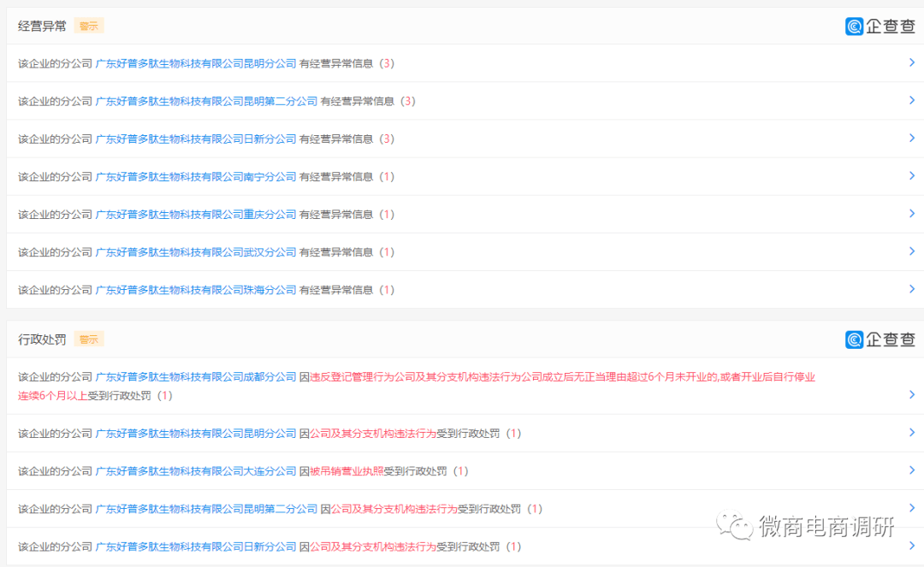This screenshot has height=567, width=924.
Task: Click the 警示 badge beside 经营异常
Action: pyautogui.click(x=88, y=26)
